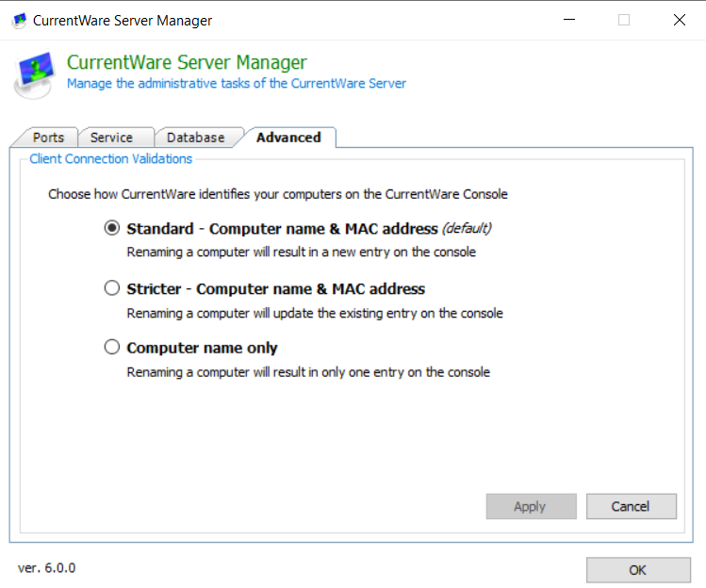Click the 'ver. 6.0.0' version text

pyautogui.click(x=46, y=568)
